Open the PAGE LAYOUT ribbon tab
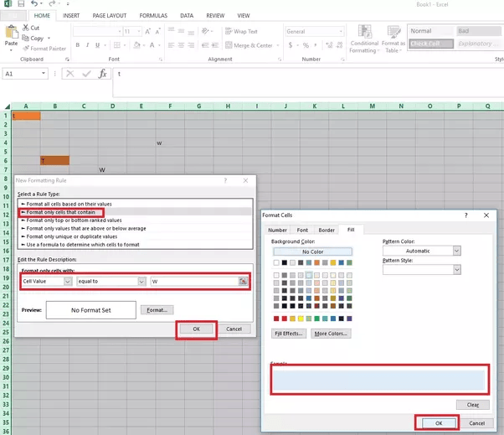 110,15
